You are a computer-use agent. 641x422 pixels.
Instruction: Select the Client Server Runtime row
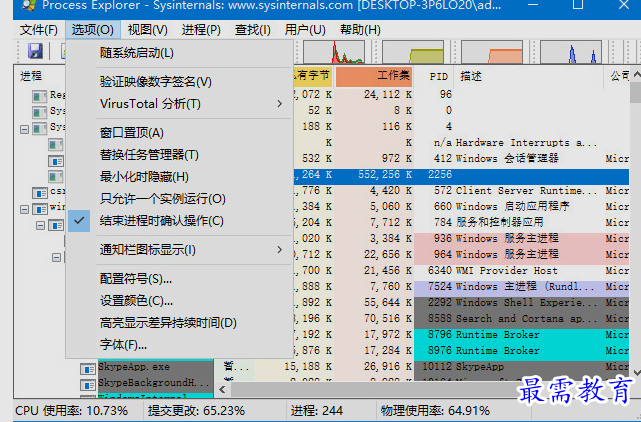coord(461,191)
